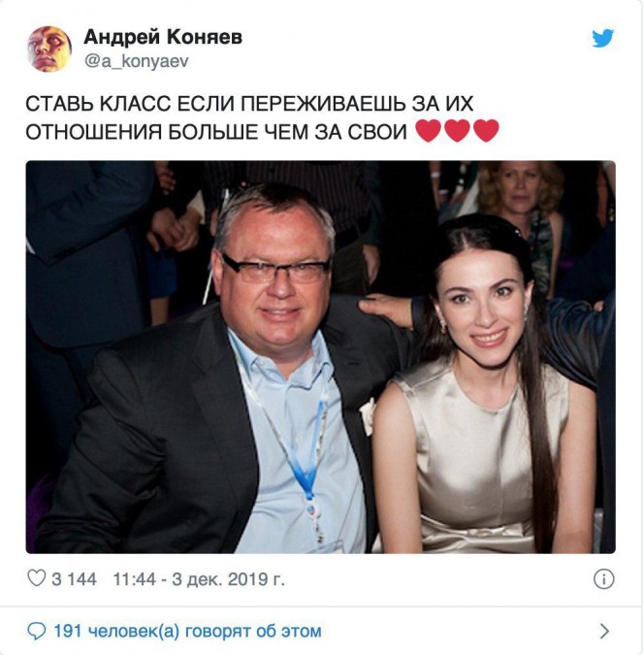Click the 3 144 likes count
Image resolution: width=644 pixels, height=655 pixels.
(x=74, y=579)
